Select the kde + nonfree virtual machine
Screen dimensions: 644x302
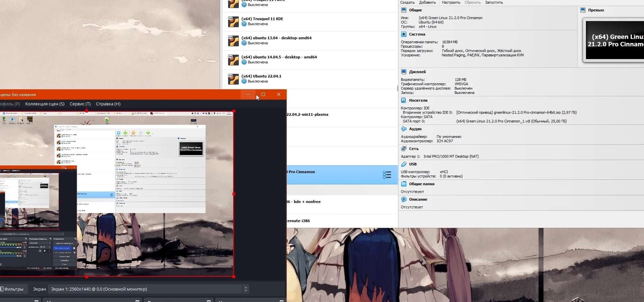[342, 204]
